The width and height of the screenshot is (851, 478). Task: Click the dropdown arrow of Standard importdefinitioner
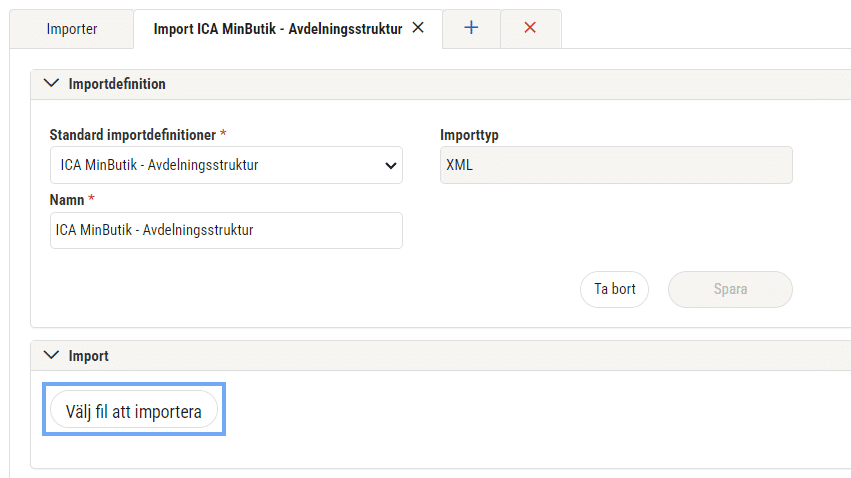[390, 165]
